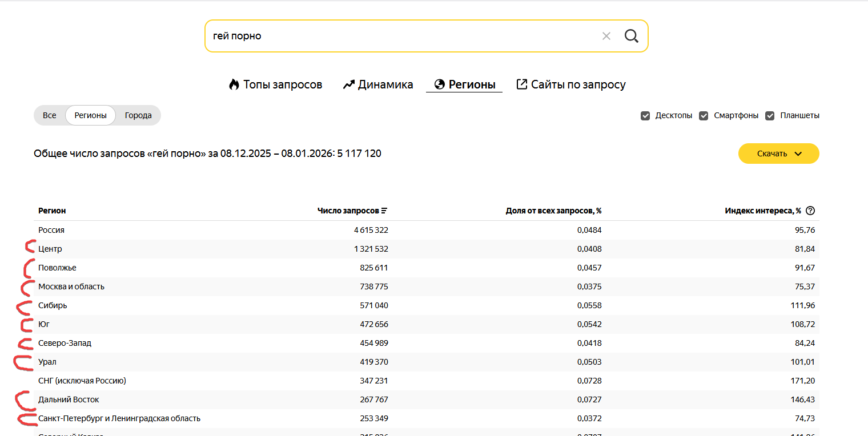Clear the search field with the X icon
This screenshot has height=436, width=868.
606,36
